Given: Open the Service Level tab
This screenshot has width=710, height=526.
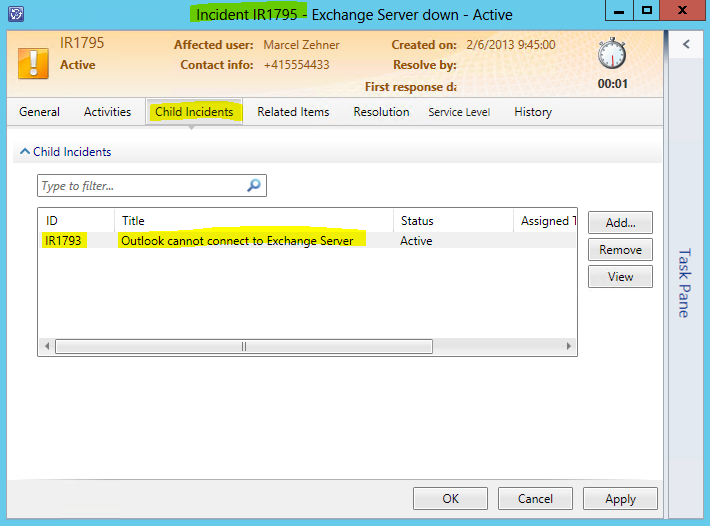Looking at the screenshot, I should pos(459,112).
